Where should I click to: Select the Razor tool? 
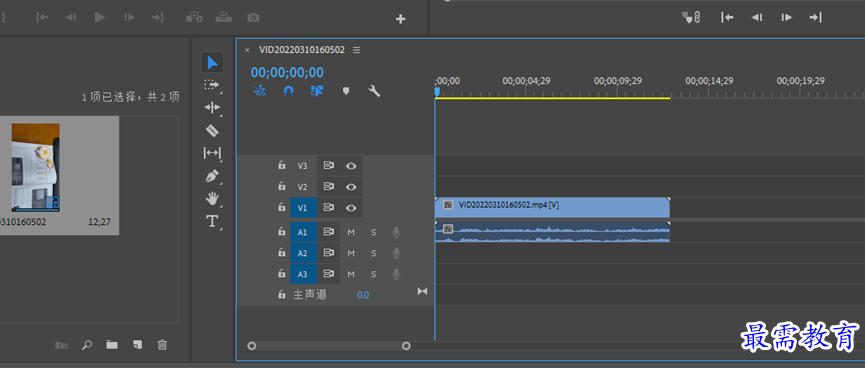click(x=212, y=131)
